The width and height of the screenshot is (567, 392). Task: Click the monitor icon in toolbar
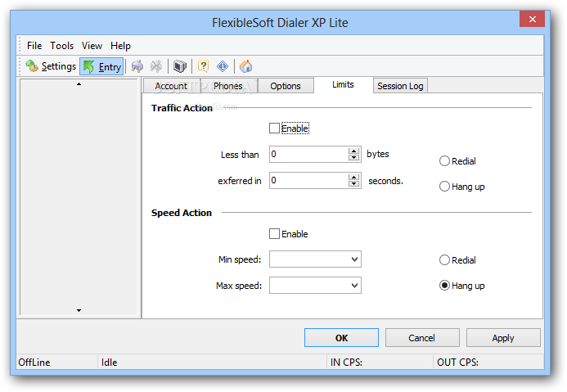click(x=180, y=66)
